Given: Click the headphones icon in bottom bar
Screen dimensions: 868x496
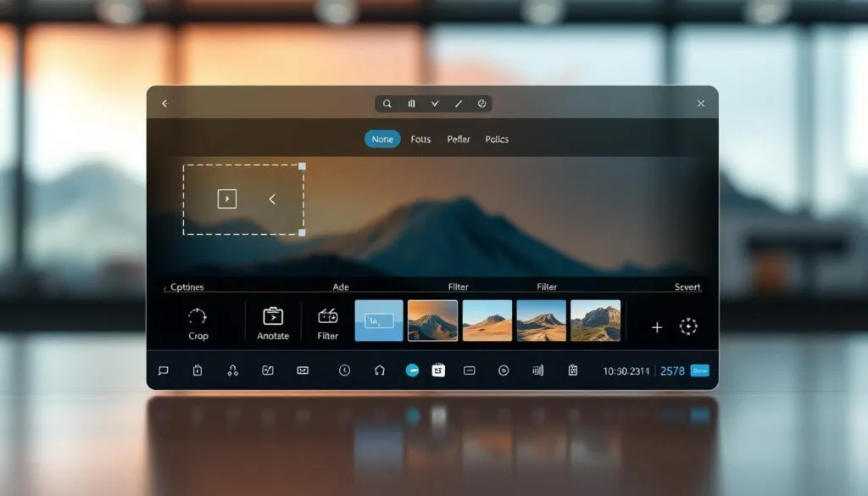Looking at the screenshot, I should (x=380, y=371).
